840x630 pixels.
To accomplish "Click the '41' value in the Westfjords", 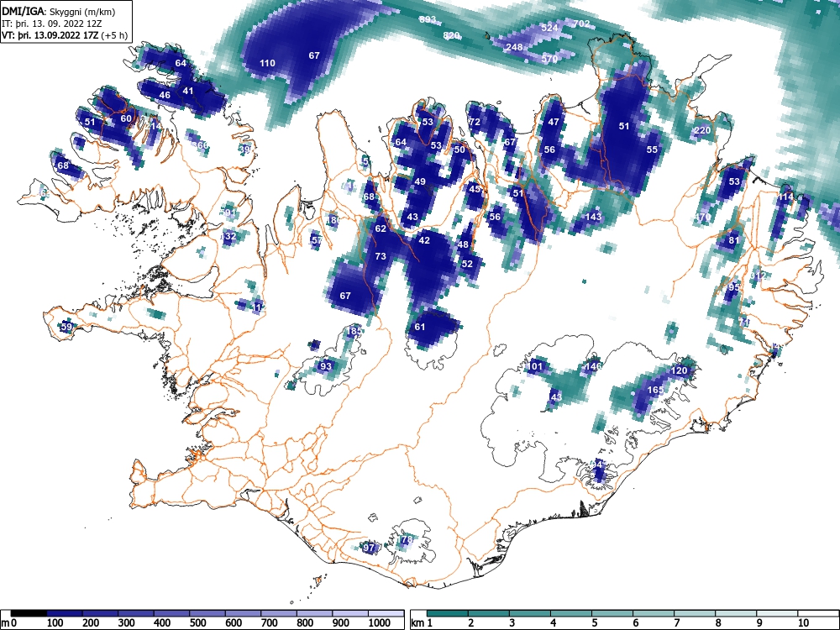I will pyautogui.click(x=188, y=91).
